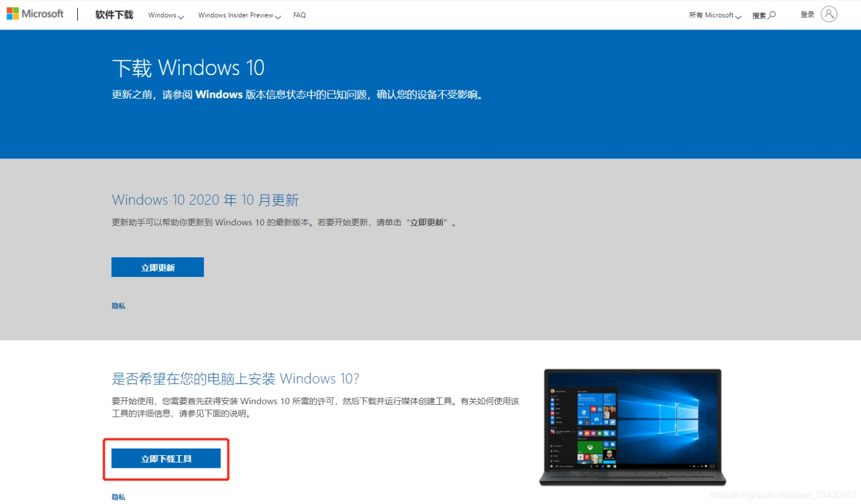Open the 软件下载 home link
The height and width of the screenshot is (504, 861).
(x=114, y=15)
